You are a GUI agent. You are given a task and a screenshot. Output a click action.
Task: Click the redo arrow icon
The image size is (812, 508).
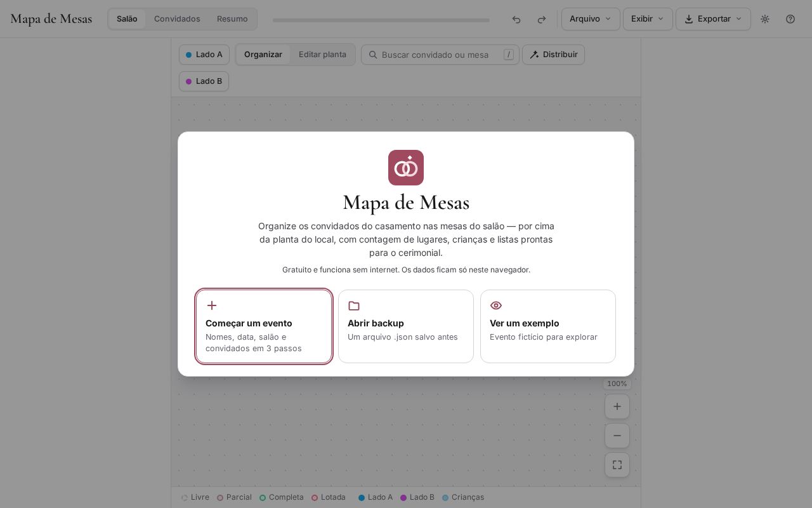542,19
